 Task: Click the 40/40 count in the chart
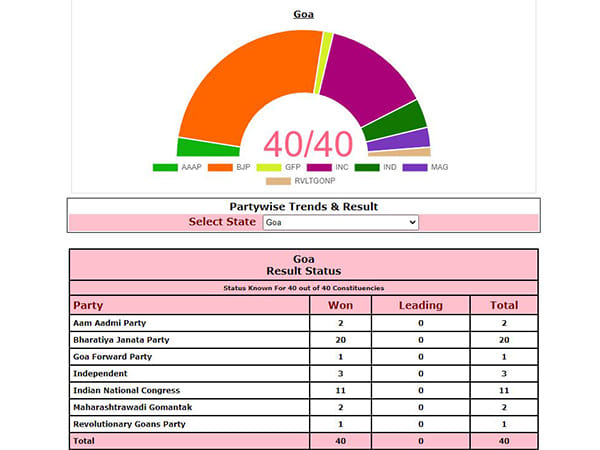(x=308, y=144)
